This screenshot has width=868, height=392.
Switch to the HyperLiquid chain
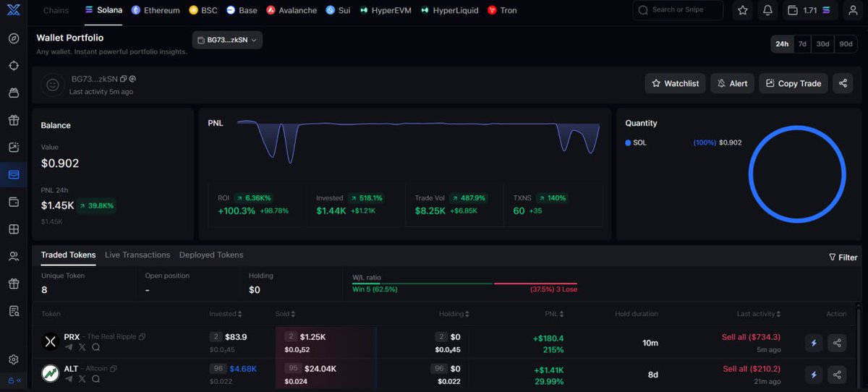pyautogui.click(x=448, y=10)
